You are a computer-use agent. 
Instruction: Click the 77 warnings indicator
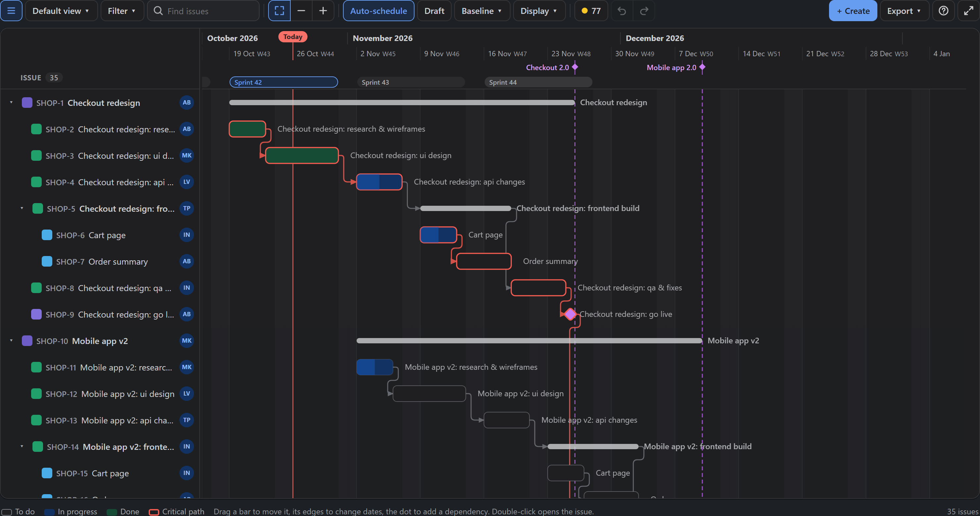point(591,11)
